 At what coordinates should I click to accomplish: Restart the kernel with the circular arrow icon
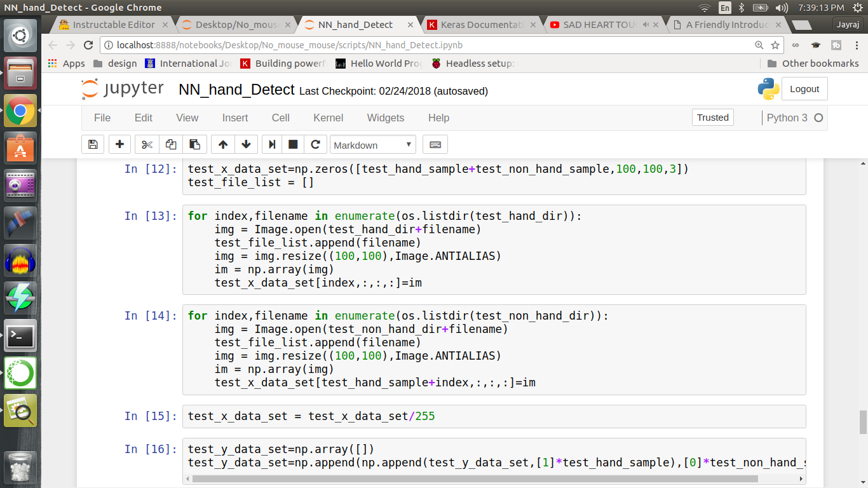(x=315, y=145)
